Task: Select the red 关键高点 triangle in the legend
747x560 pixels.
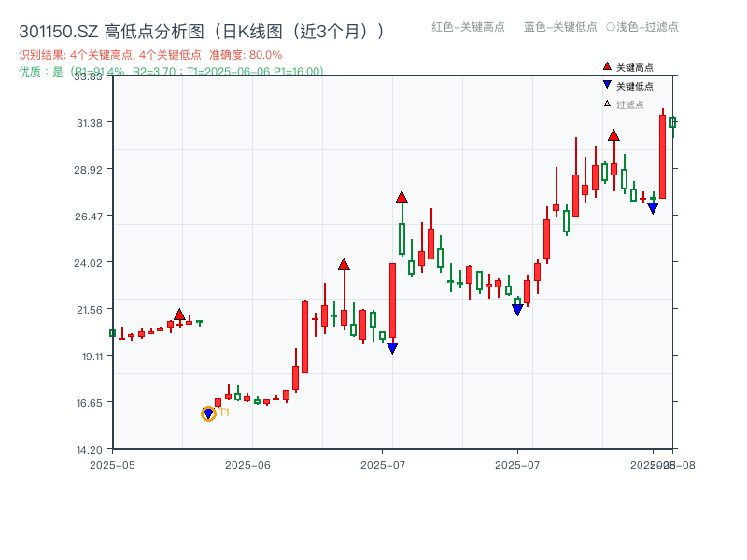Action: [606, 67]
